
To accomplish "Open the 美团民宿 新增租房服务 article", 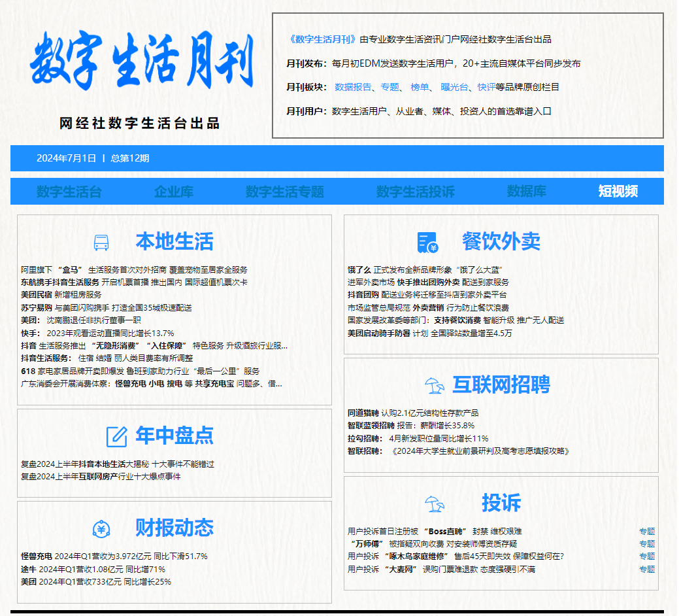I will (61, 295).
